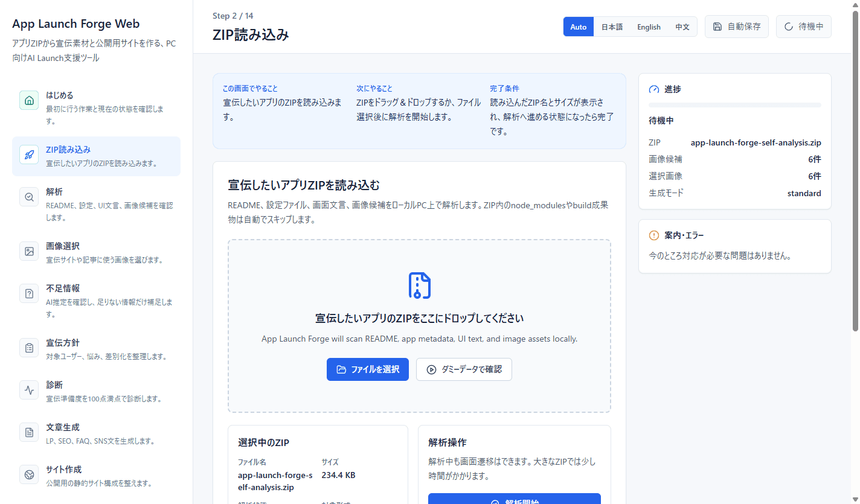Click the 待機中 status button
The height and width of the screenshot is (504, 860).
tap(804, 27)
